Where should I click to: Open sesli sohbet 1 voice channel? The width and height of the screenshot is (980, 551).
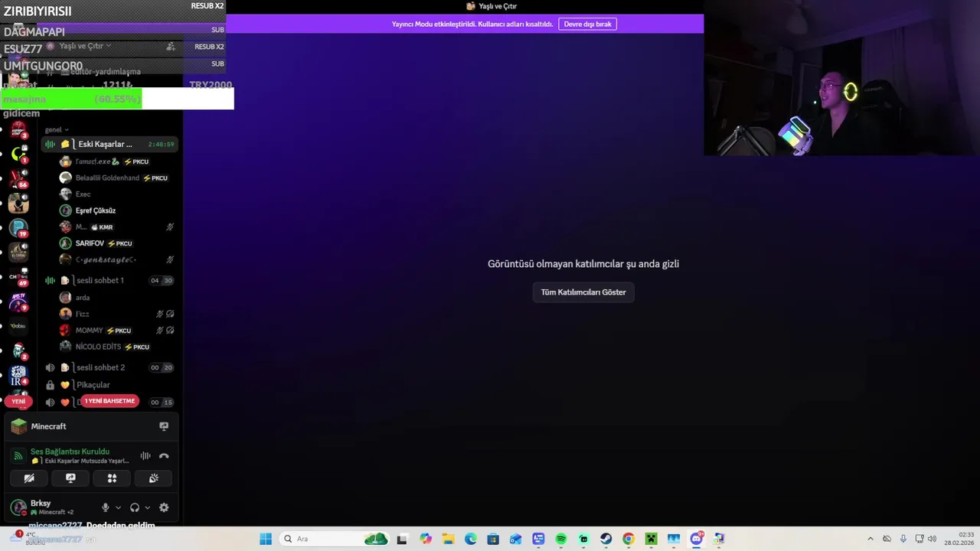[109, 280]
